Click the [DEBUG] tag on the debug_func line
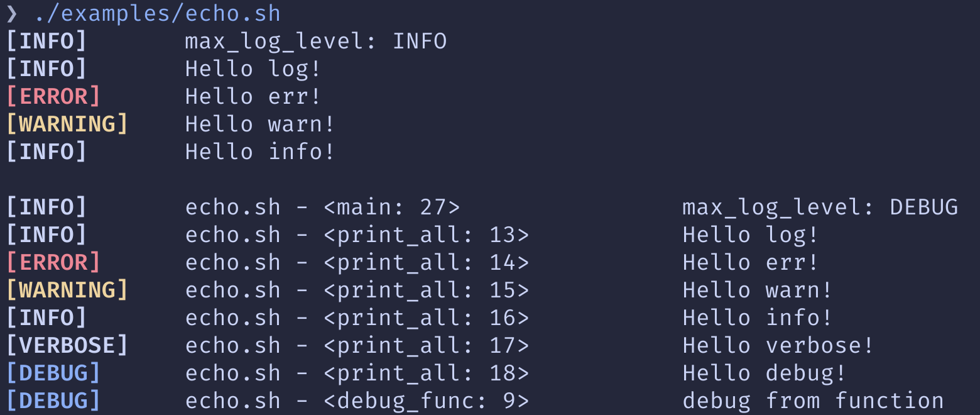Screen dimensions: 980x415 [x=53, y=401]
